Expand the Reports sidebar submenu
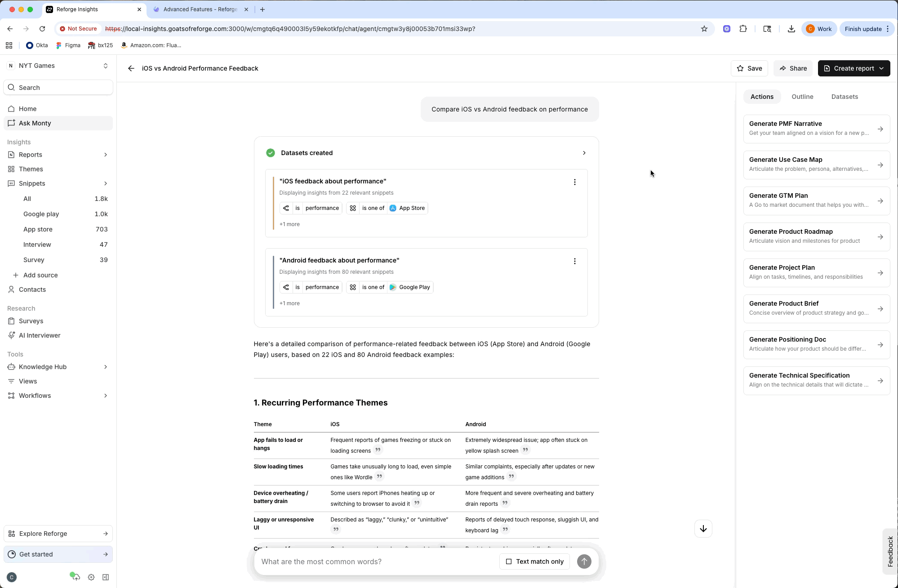The width and height of the screenshot is (898, 588). (x=106, y=155)
